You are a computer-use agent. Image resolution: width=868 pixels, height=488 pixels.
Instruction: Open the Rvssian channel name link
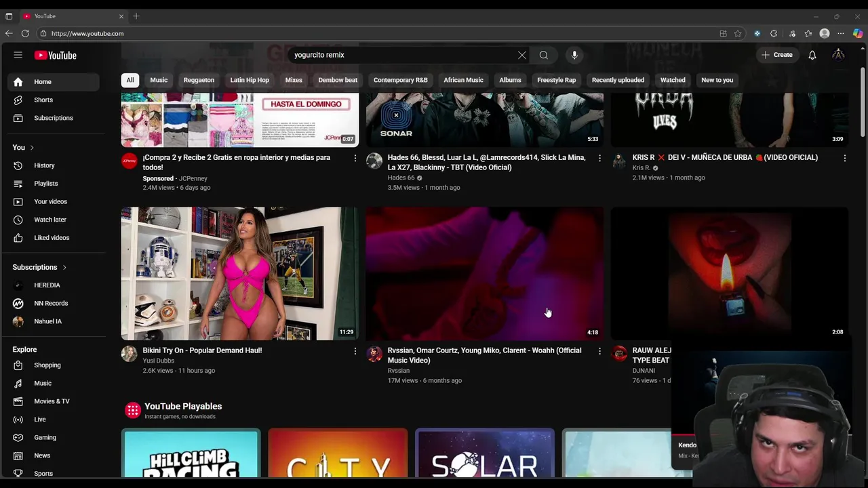(399, 371)
